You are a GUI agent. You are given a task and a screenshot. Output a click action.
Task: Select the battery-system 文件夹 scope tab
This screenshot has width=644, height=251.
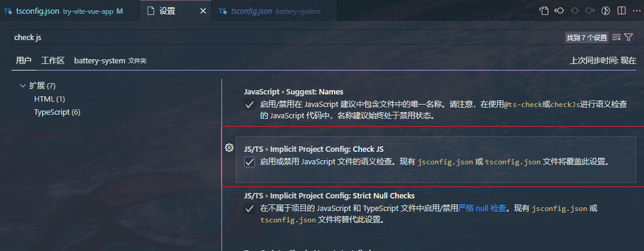click(110, 61)
